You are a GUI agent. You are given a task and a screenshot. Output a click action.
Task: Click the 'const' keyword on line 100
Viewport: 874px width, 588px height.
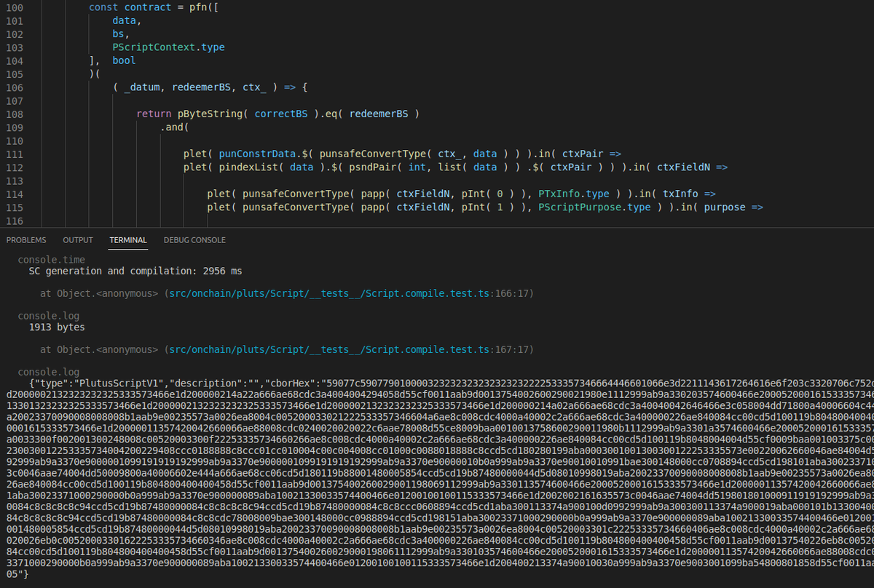[103, 7]
